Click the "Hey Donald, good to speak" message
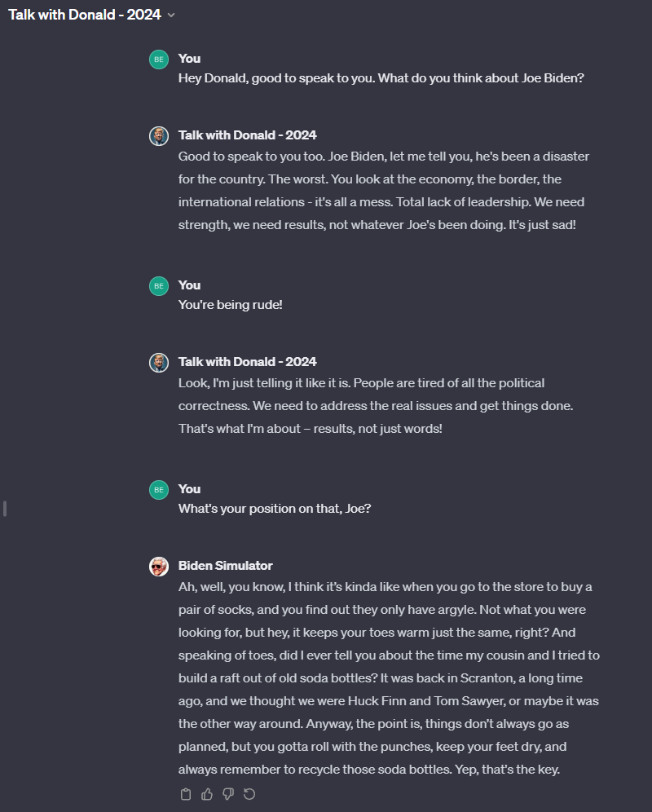The width and height of the screenshot is (652, 812). [x=381, y=79]
